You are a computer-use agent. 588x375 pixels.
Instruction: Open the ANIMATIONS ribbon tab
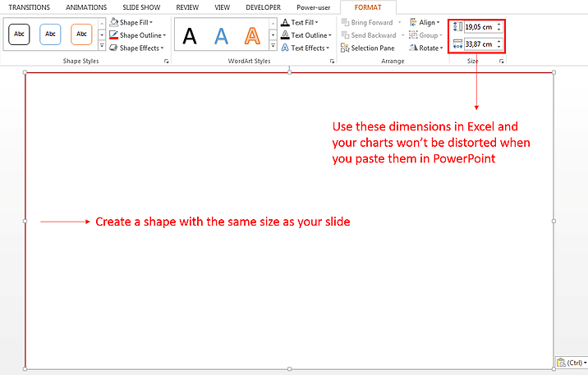pos(86,7)
